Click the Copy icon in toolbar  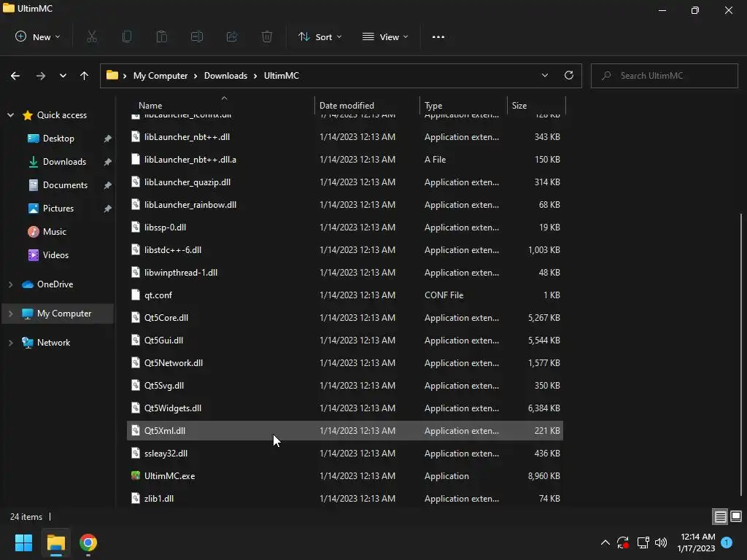coord(127,36)
